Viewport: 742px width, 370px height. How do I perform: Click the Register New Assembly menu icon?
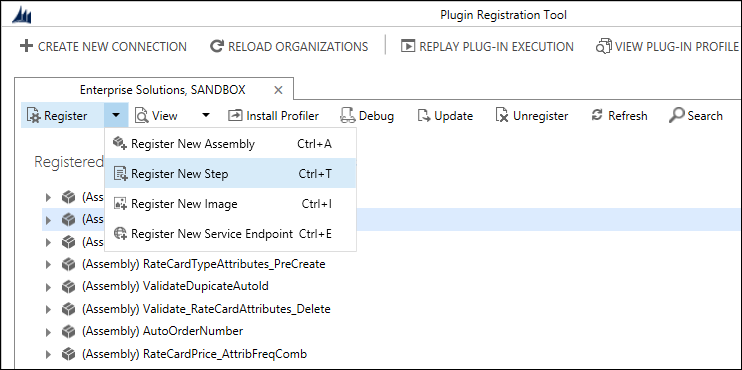(120, 143)
